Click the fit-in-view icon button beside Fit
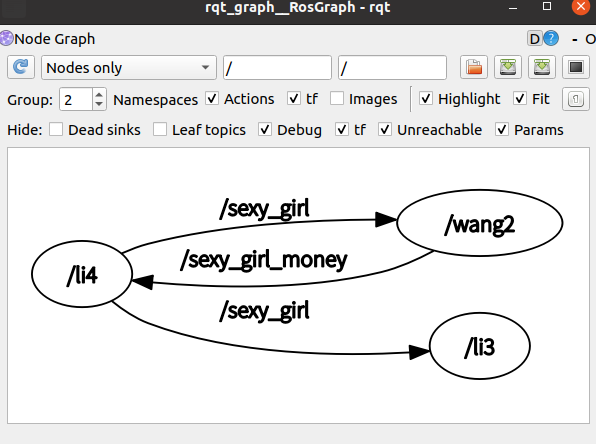 576,99
